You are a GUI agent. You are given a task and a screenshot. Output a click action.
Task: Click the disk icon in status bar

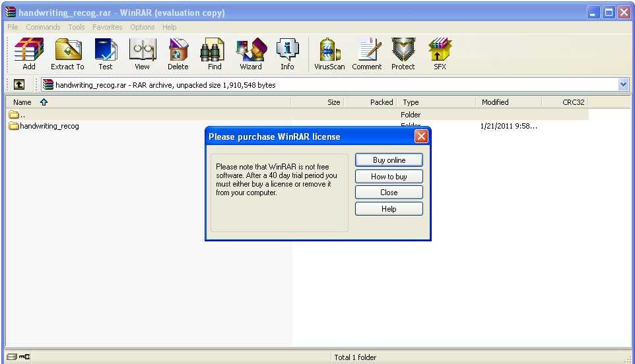[12, 357]
